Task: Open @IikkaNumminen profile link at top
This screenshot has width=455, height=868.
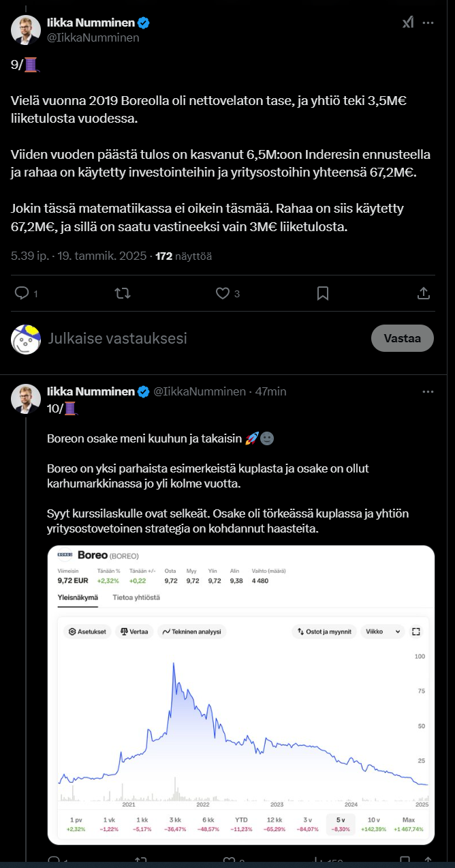Action: (93, 38)
